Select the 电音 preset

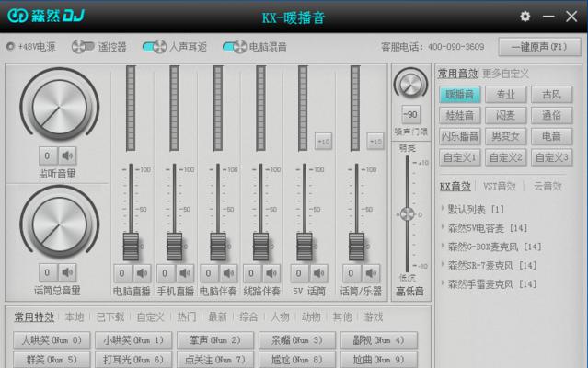coord(551,136)
